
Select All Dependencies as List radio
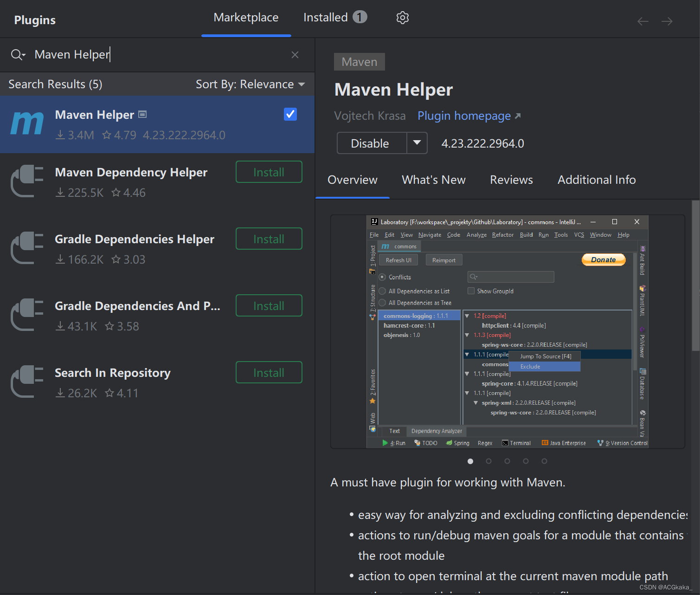(383, 291)
